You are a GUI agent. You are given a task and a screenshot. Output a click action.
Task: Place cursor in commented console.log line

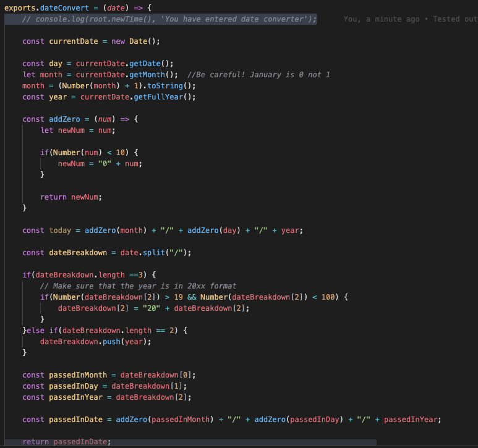(169, 19)
